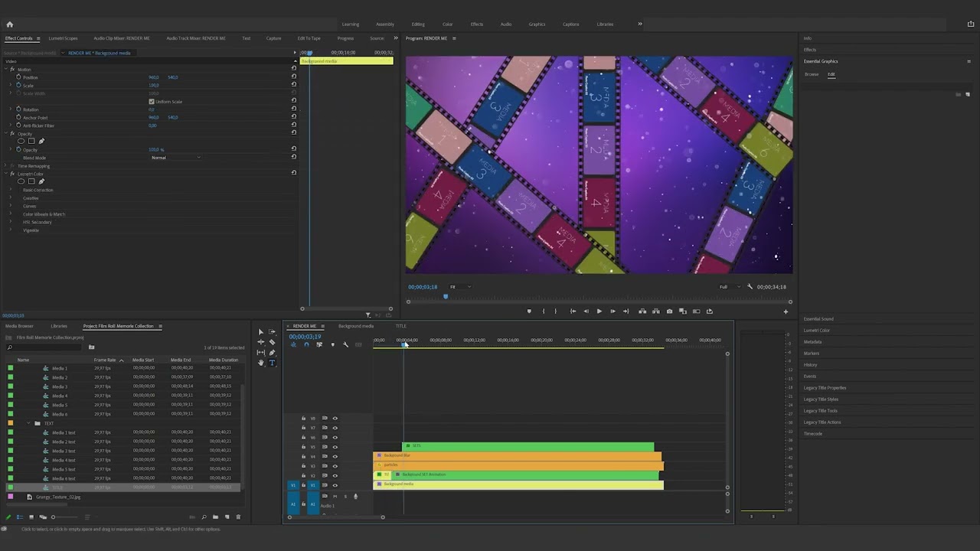
Task: Select the Razor tool
Action: point(272,342)
